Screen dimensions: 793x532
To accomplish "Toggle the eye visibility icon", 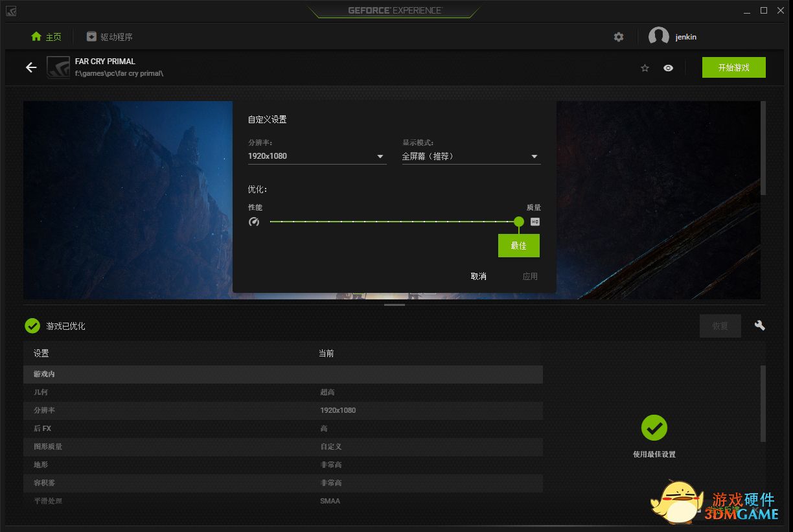I will pos(668,68).
